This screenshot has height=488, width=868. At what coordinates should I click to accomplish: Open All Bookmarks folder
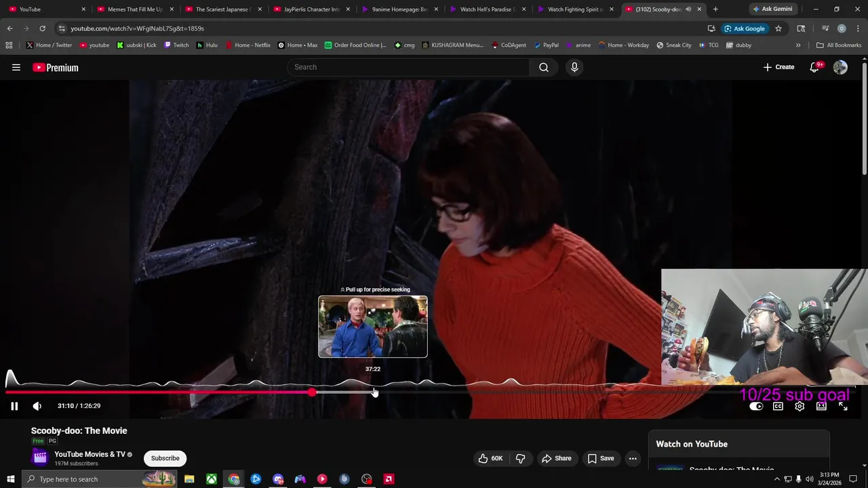839,45
